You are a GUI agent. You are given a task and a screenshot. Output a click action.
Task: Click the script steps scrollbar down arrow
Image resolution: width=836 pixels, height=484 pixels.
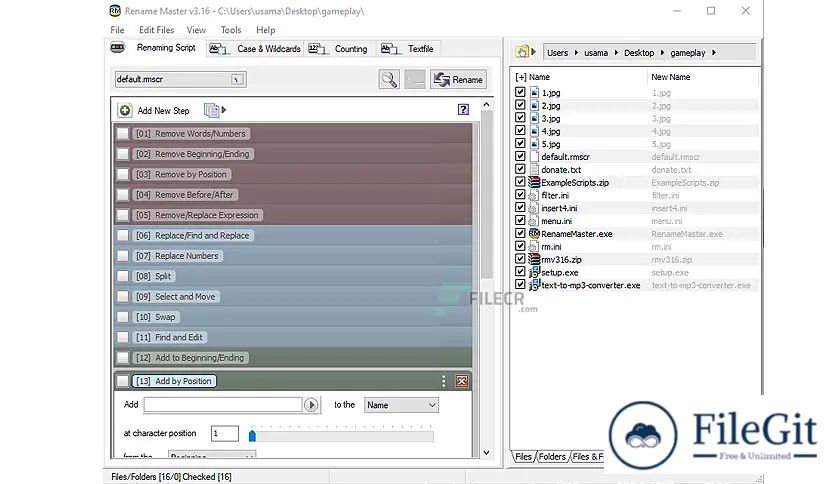486,453
